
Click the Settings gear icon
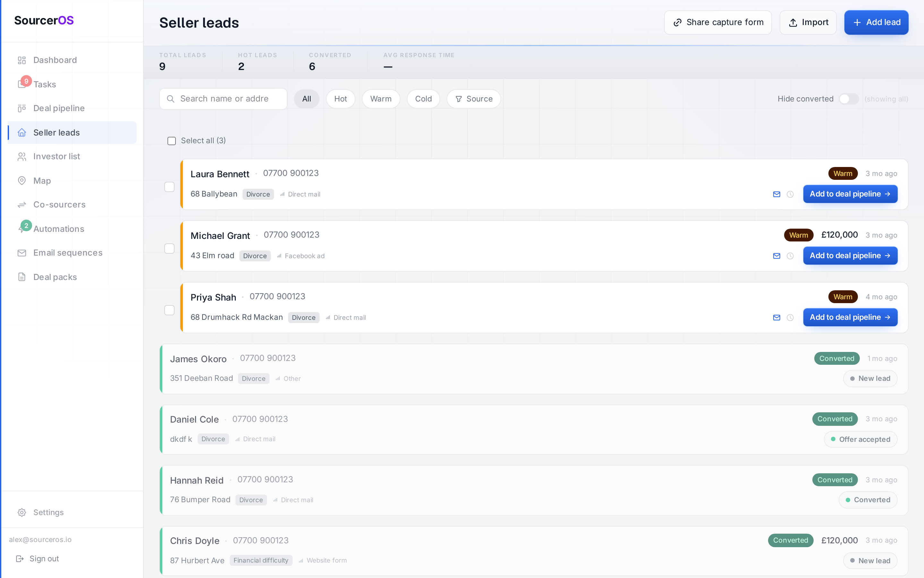click(22, 512)
